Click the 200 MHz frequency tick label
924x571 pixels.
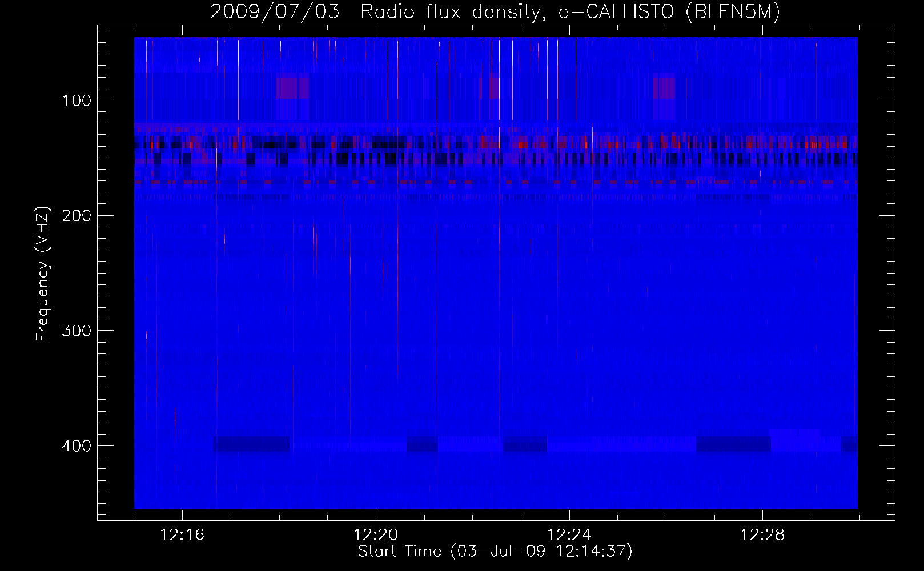point(77,216)
